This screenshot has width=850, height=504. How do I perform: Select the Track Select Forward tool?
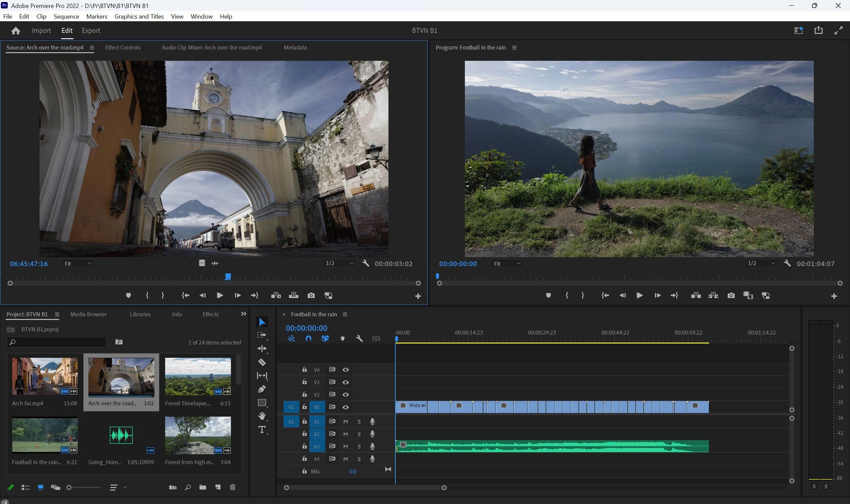262,335
